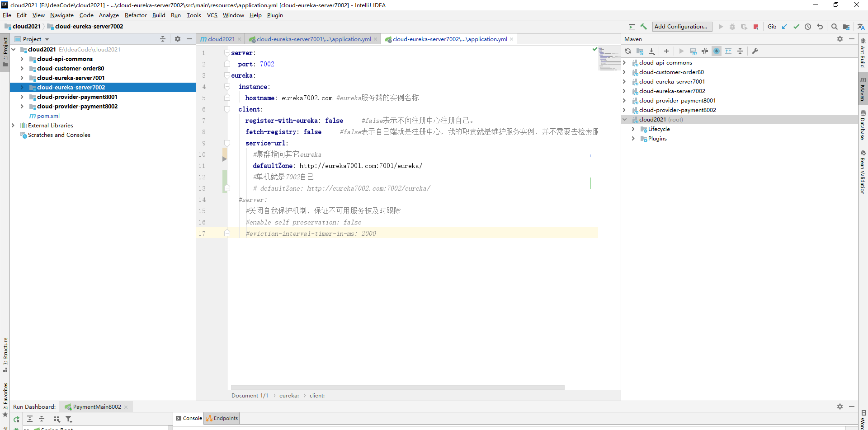
Task: Commit changes with the green checkmark
Action: pos(796,27)
